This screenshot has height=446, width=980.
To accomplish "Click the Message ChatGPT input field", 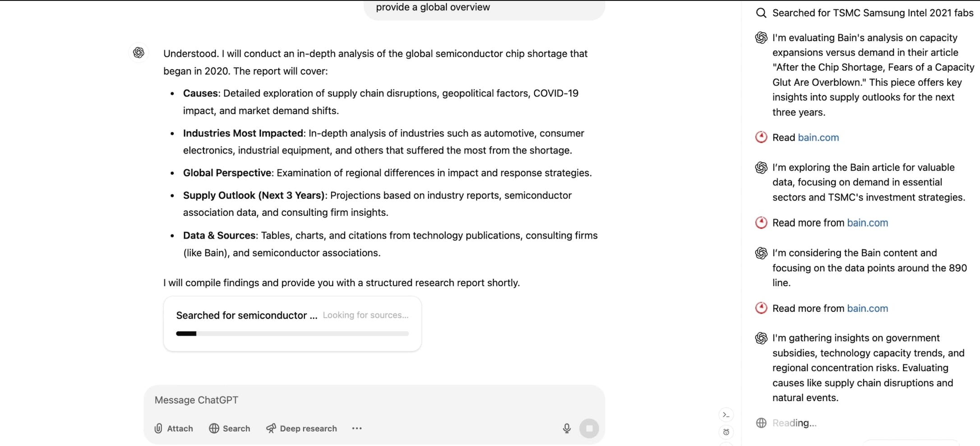I will coord(316,400).
